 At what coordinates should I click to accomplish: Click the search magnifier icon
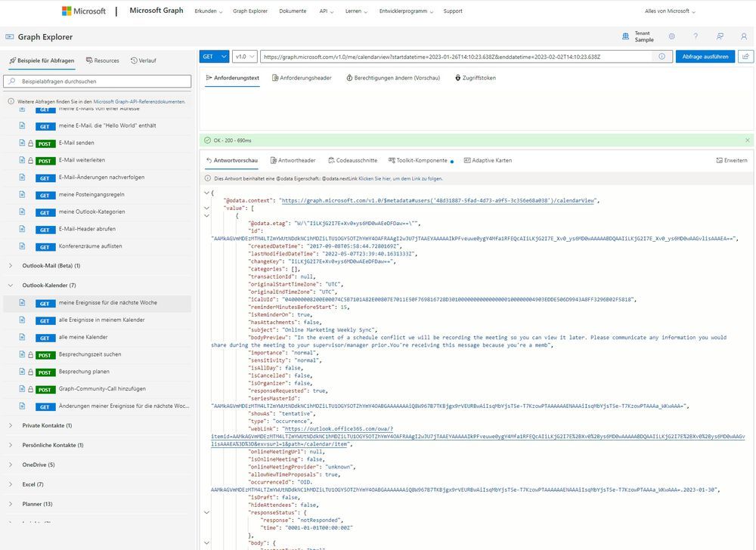pyautogui.click(x=12, y=81)
